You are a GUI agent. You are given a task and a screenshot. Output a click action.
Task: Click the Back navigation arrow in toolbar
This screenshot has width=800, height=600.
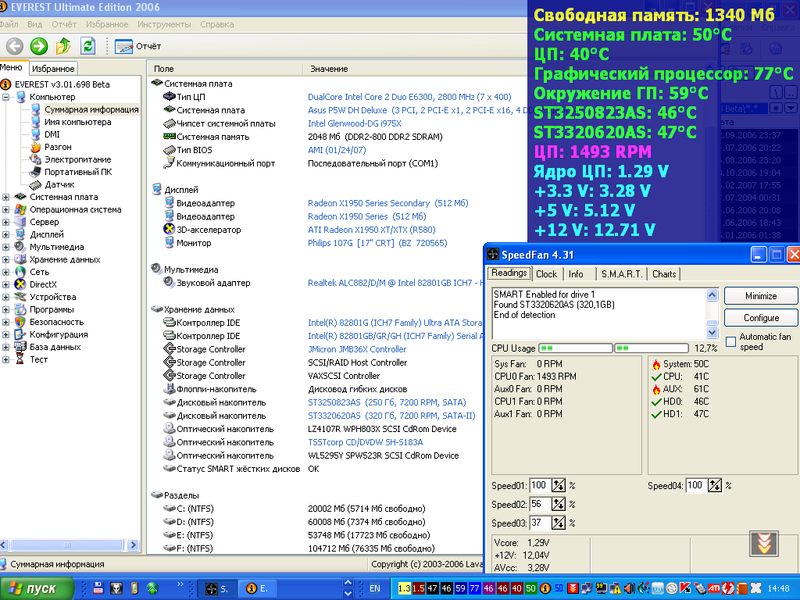click(13, 46)
